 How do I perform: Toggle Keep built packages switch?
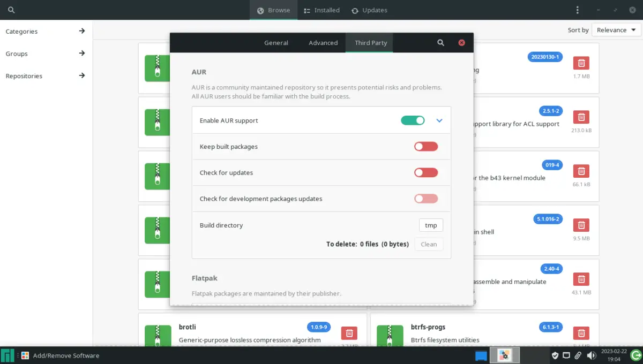coord(426,147)
